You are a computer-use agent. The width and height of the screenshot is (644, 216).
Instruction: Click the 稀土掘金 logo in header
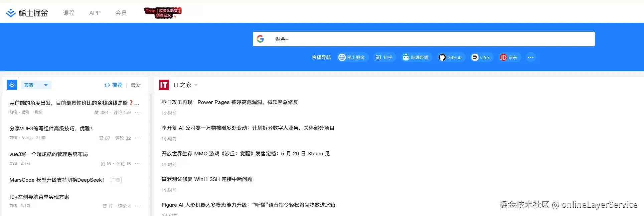click(27, 13)
